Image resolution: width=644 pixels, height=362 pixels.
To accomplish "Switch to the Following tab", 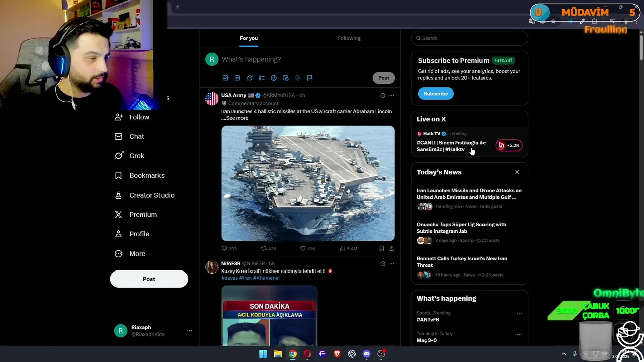I will (x=349, y=38).
